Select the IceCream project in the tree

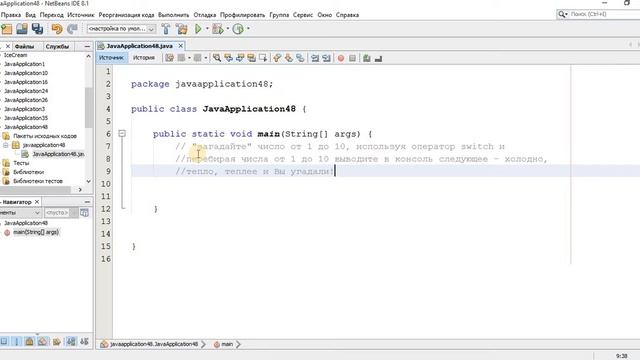coord(16,55)
